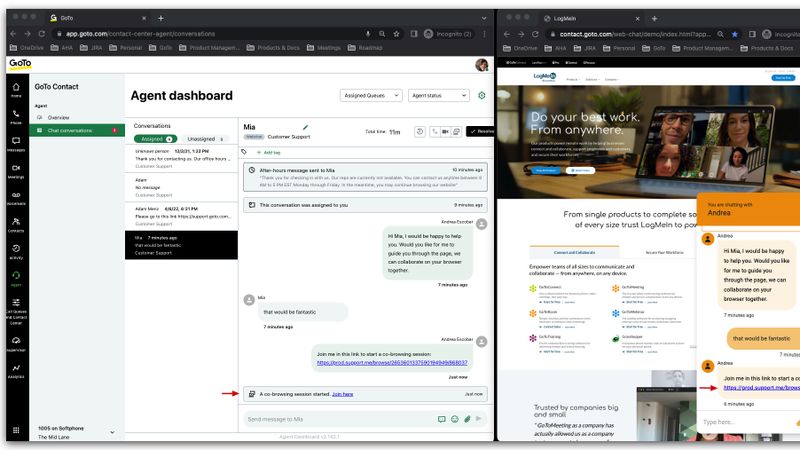The image size is (800, 450).
Task: Open Assigned Queues dropdown
Action: tap(371, 95)
